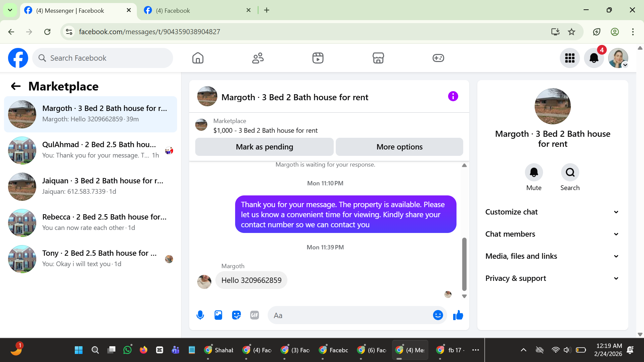Click the voice clip microphone icon
Image resolution: width=644 pixels, height=362 pixels.
tap(200, 315)
